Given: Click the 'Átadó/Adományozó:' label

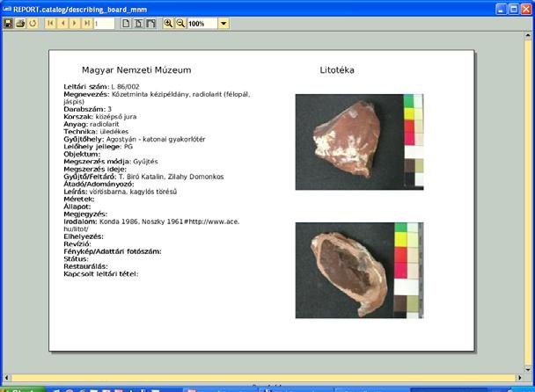Looking at the screenshot, I should 99,184.
